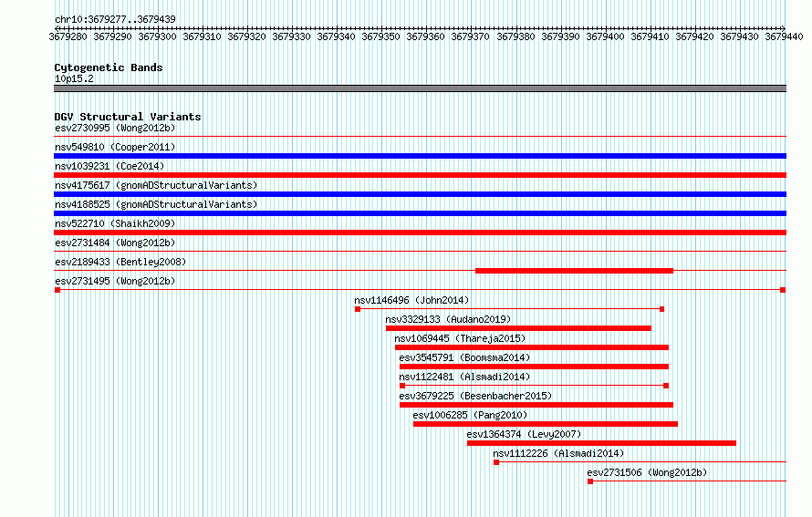
Task: Click the chr10:3679277..3679439 region label
Action: (115, 19)
